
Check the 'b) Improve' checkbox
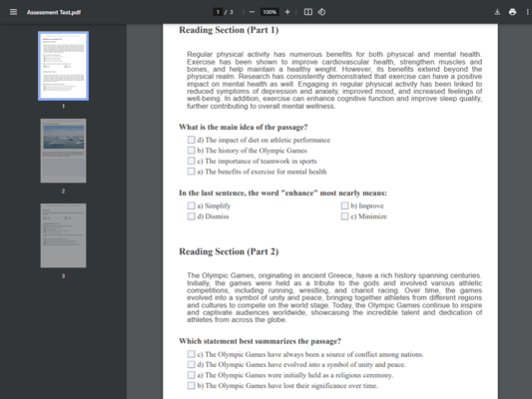point(344,205)
